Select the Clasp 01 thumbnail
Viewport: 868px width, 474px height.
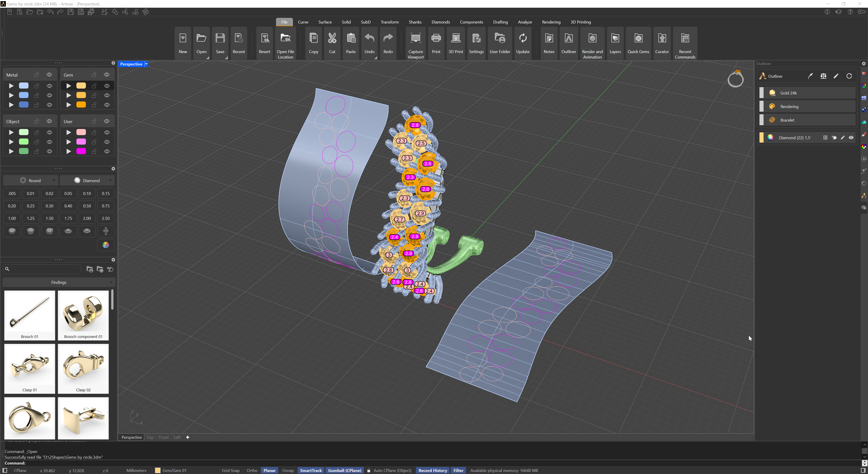(30, 368)
